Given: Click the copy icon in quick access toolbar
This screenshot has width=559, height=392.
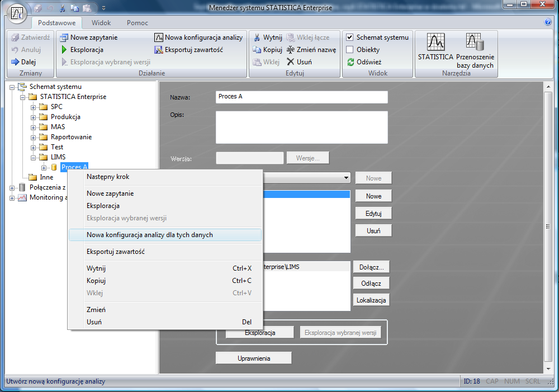Looking at the screenshot, I should click(x=74, y=8).
